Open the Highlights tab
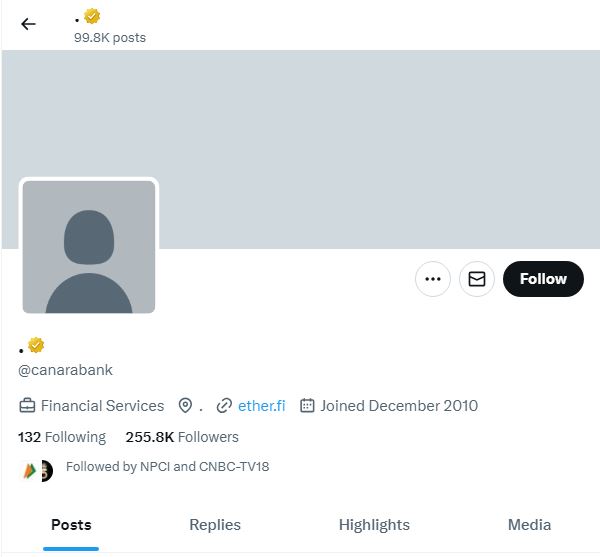 (374, 525)
